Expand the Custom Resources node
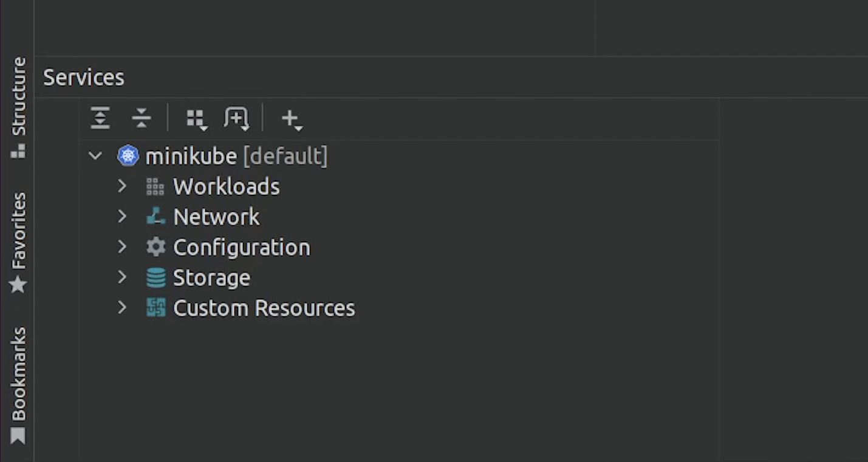 tap(122, 308)
